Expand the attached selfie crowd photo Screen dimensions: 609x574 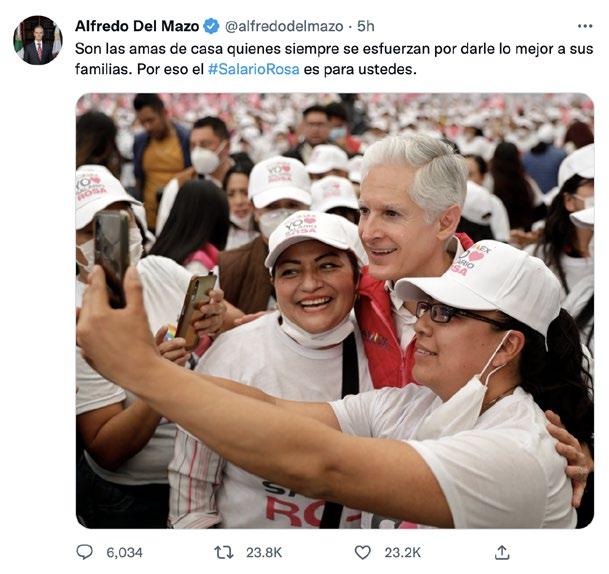[335, 311]
